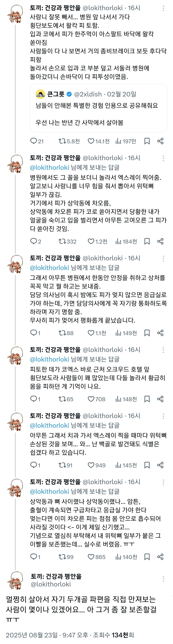Image resolution: width=173 pixels, height=644 pixels.
Task: Open more options on the final tweet
Action: tap(163, 579)
